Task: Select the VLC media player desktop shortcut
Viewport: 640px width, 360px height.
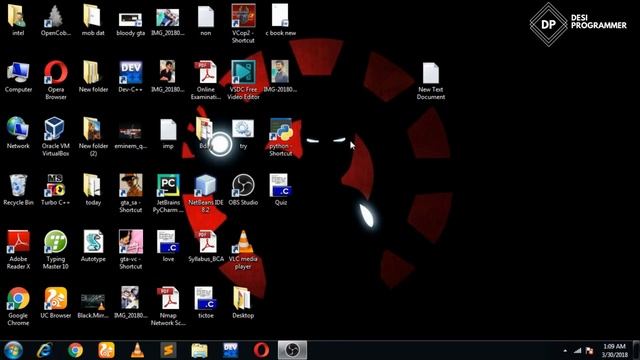Action: pos(243,242)
